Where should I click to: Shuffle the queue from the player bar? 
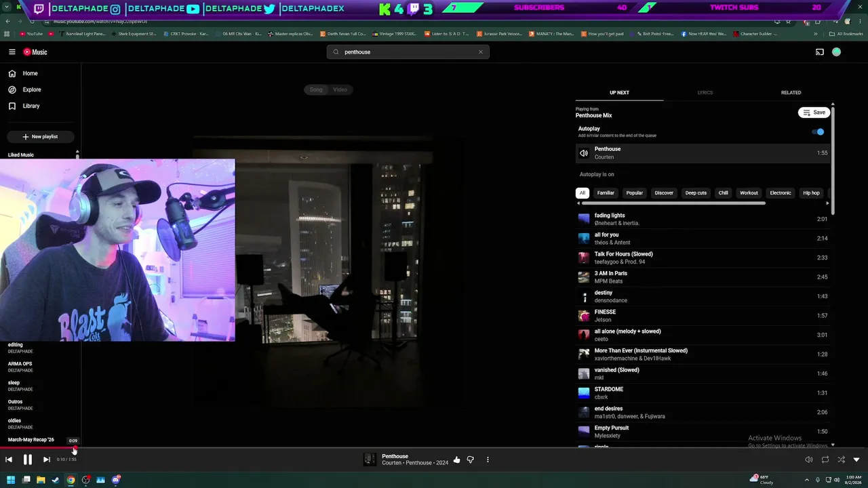click(x=841, y=460)
